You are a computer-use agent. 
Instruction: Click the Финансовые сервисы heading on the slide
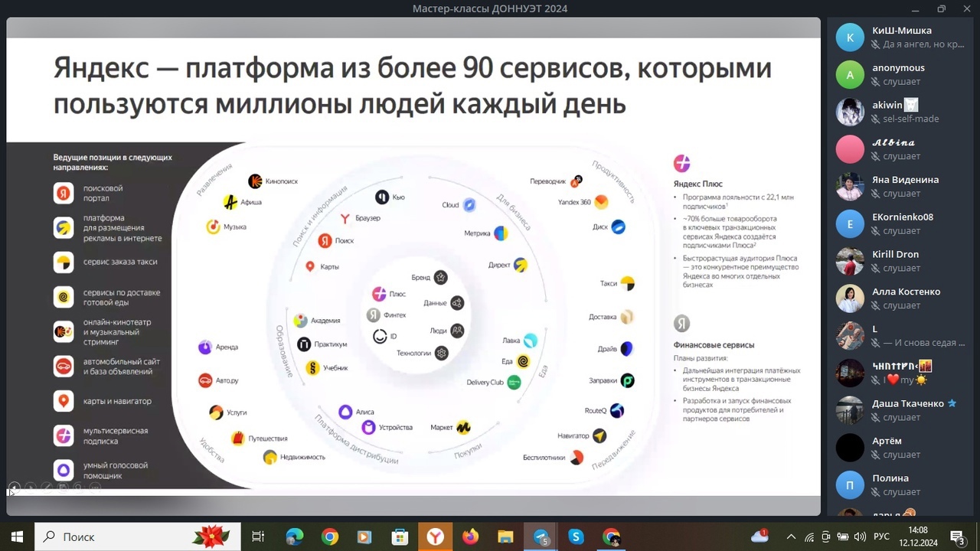pyautogui.click(x=714, y=345)
